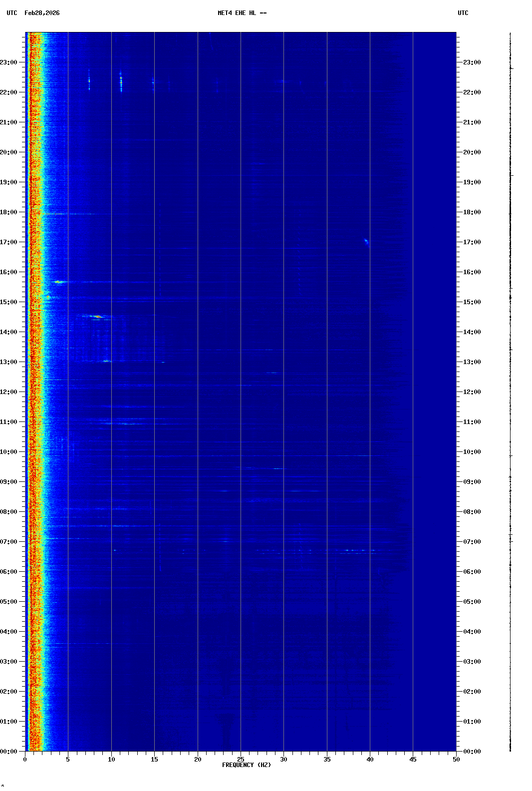Screen dimensions: 532x791
Task: Select the 18:00 marker on right axis
Action: pyautogui.click(x=472, y=212)
